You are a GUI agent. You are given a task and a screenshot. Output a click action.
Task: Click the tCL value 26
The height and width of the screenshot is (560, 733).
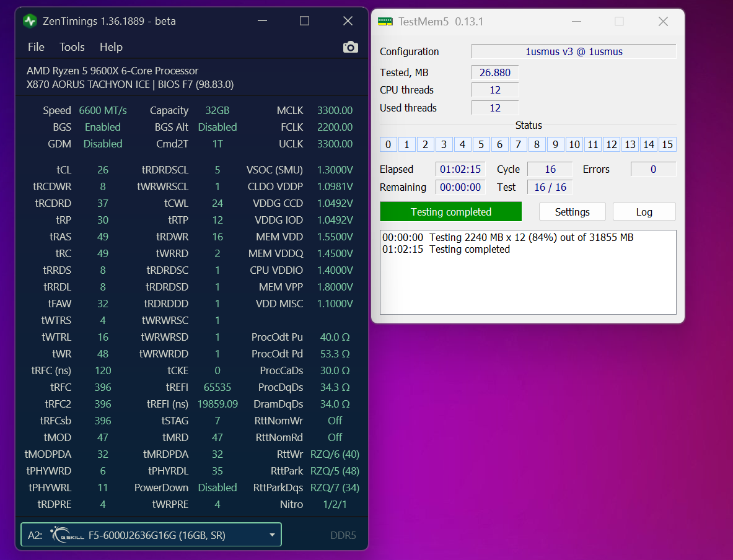coord(103,170)
